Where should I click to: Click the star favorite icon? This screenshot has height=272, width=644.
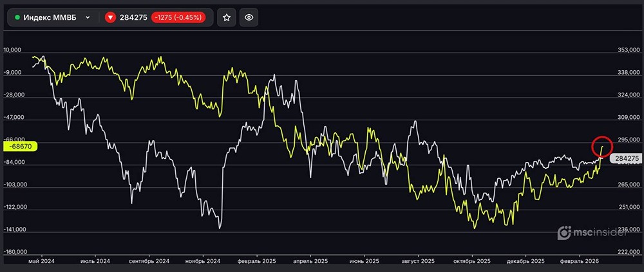point(226,17)
